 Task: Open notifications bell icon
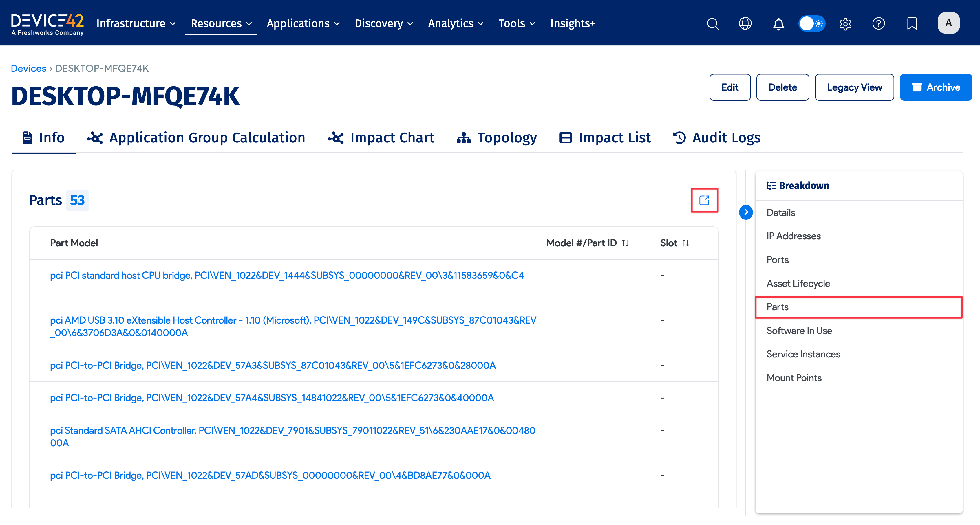pos(778,23)
